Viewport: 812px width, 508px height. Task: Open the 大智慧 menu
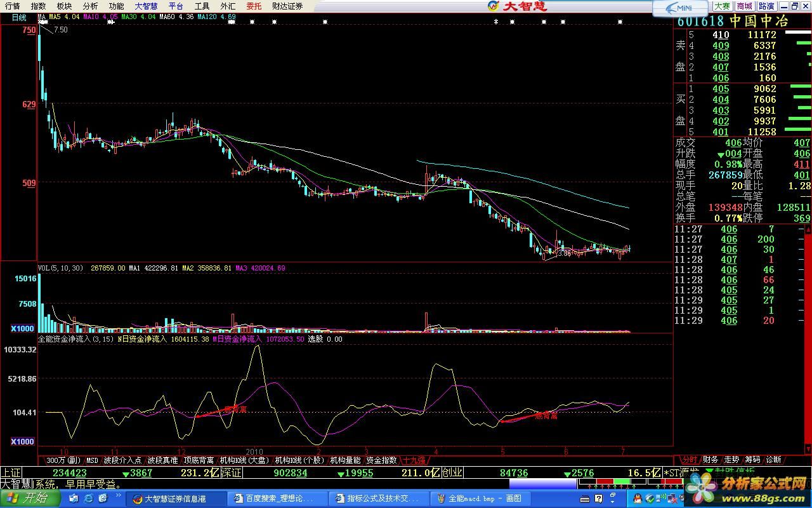tap(146, 6)
